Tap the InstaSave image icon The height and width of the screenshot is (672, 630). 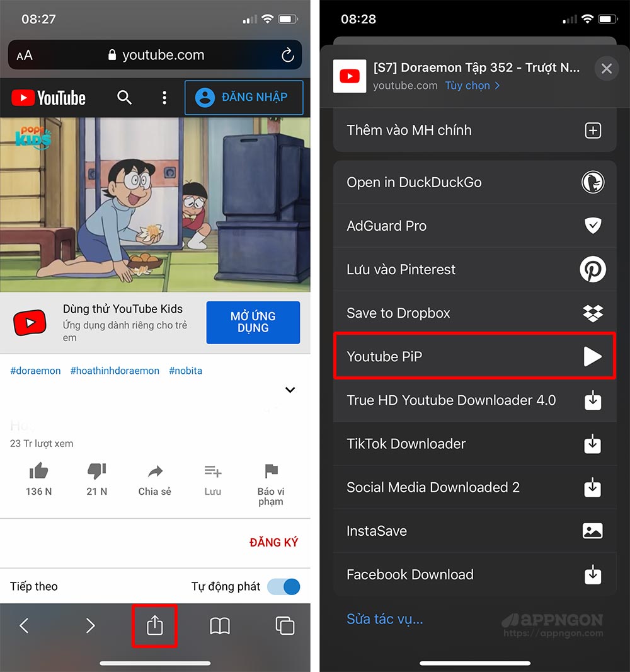tap(593, 531)
